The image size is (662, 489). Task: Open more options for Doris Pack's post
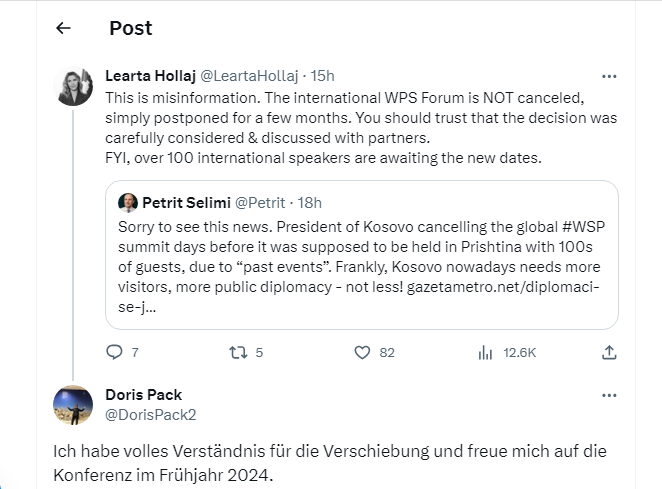point(609,396)
